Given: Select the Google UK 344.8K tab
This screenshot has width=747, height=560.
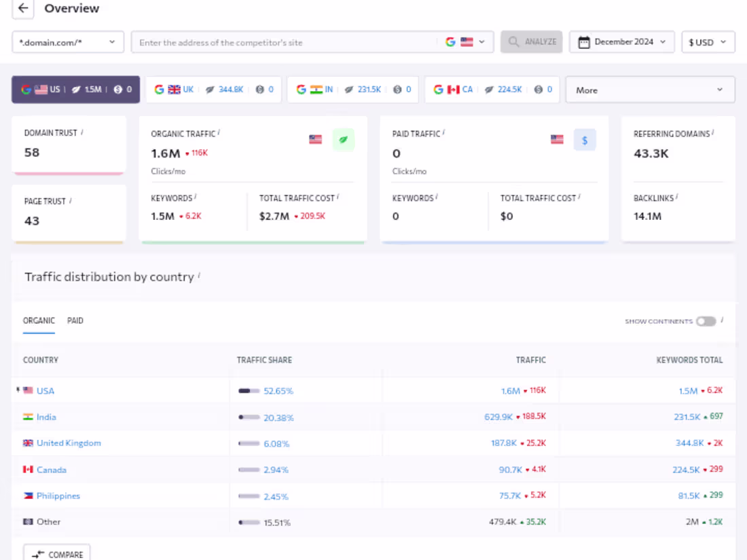Looking at the screenshot, I should (213, 90).
